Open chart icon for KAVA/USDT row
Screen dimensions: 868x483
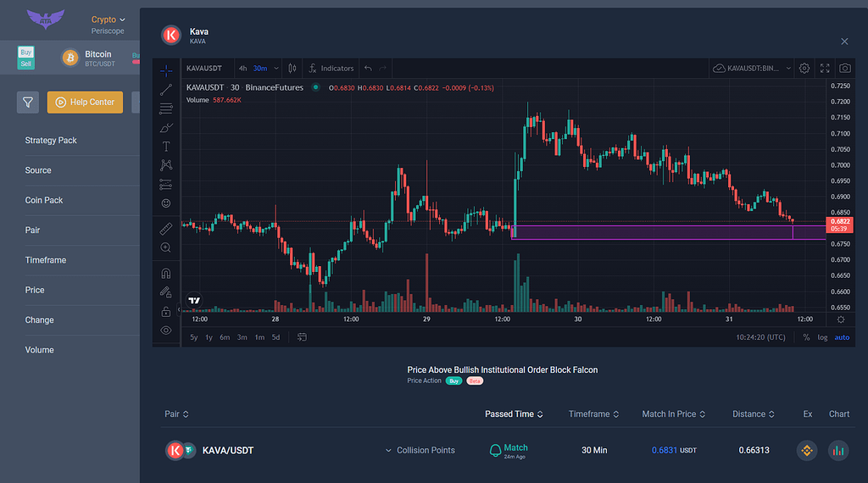pyautogui.click(x=838, y=450)
